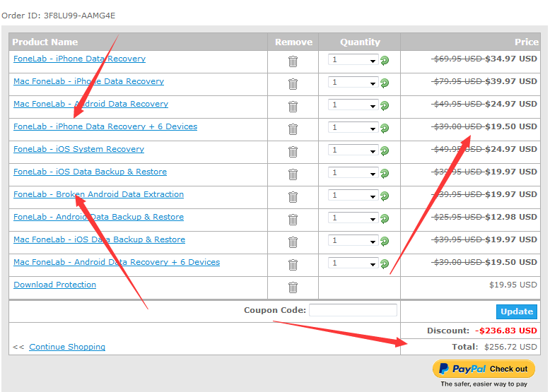Refresh quantity for Mac FoneLab iOS Data Backup & Restore
This screenshot has width=550, height=392.
tap(385, 242)
